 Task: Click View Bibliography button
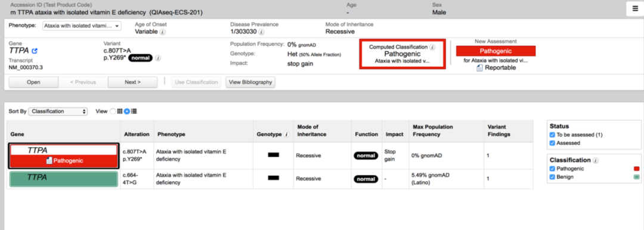250,82
